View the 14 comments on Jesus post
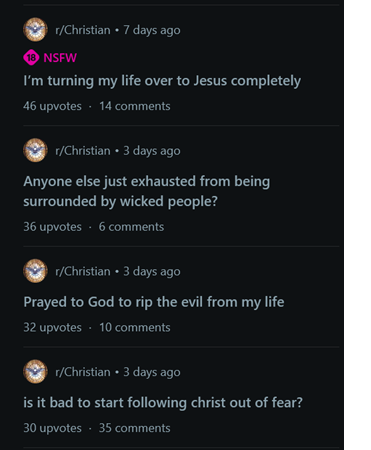The width and height of the screenshot is (371, 450). 135,106
